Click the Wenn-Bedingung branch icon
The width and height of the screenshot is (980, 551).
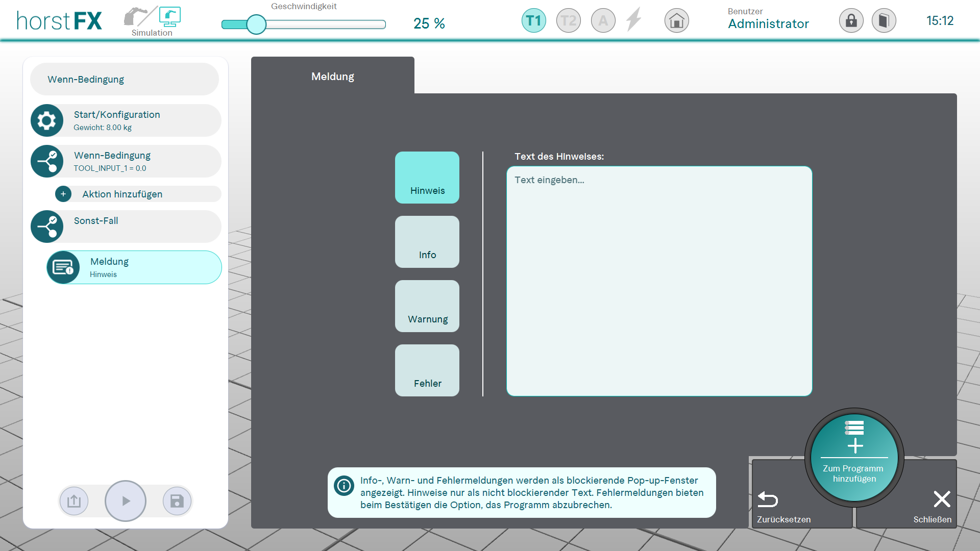(x=47, y=162)
